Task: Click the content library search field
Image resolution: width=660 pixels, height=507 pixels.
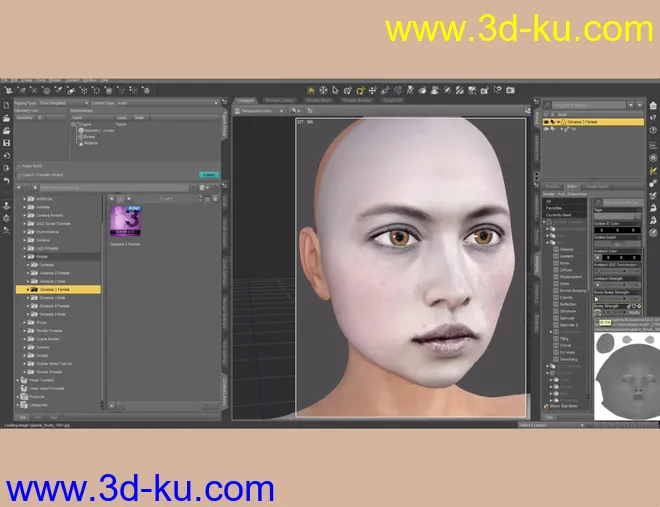Action: tap(114, 187)
